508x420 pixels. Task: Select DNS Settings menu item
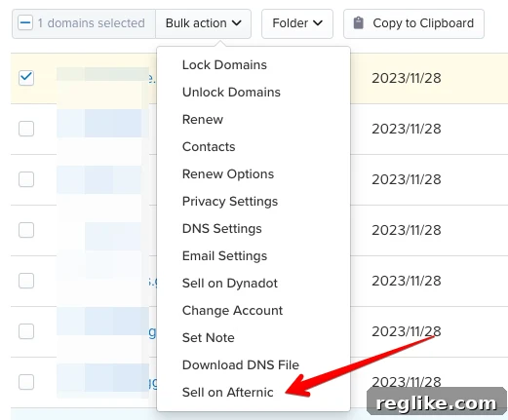[x=221, y=229]
